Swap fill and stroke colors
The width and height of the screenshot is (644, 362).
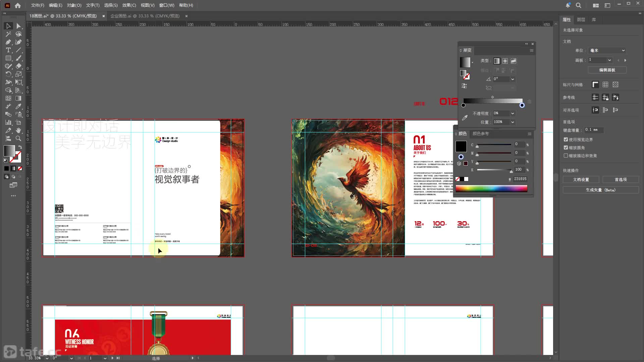coord(20,147)
